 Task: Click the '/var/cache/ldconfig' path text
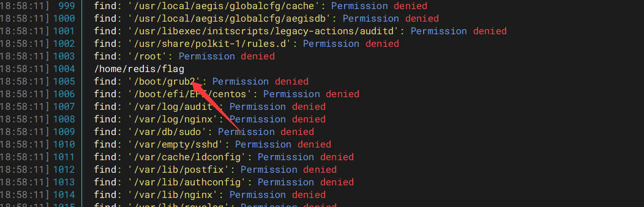pos(187,157)
